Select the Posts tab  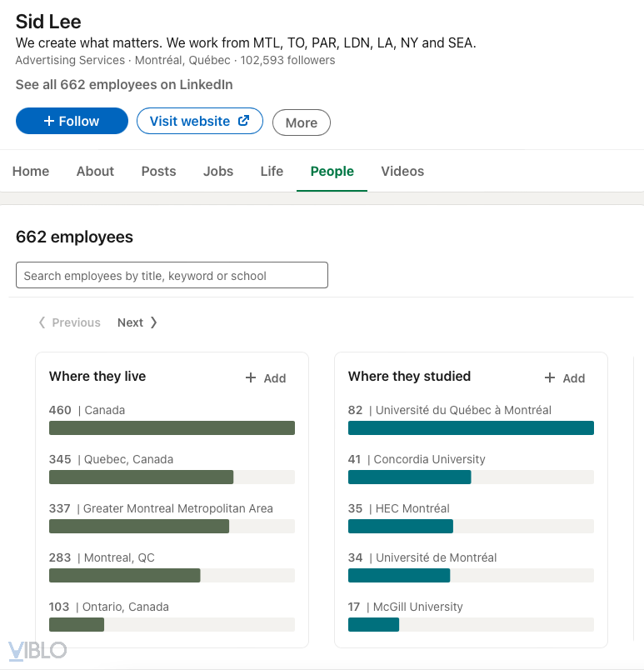[158, 171]
